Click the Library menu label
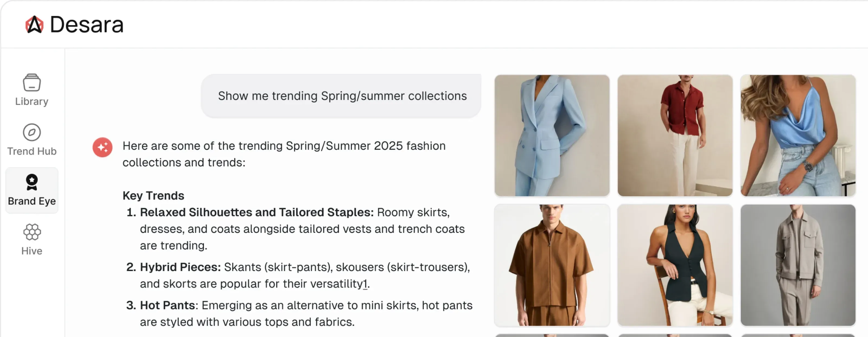 coord(32,101)
